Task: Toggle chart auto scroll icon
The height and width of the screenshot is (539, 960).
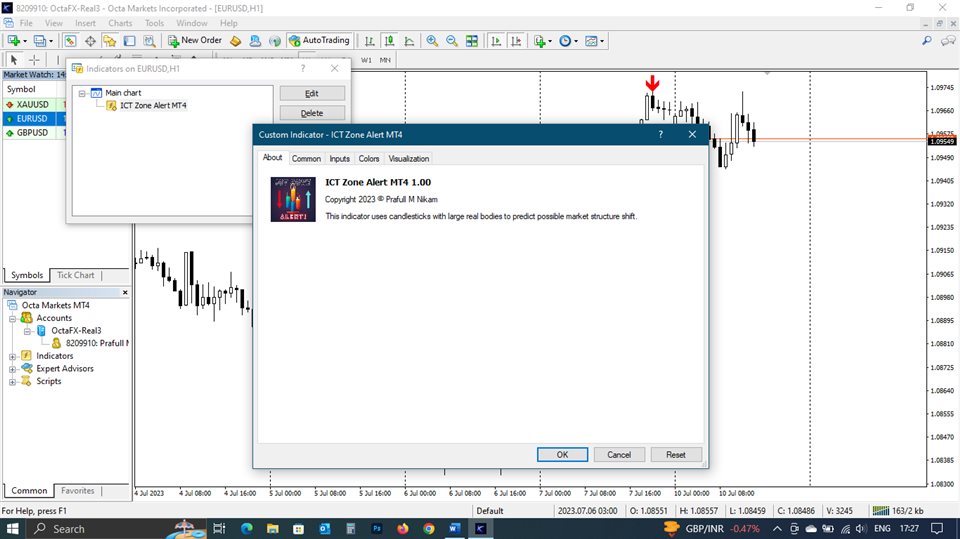Action: [x=495, y=41]
